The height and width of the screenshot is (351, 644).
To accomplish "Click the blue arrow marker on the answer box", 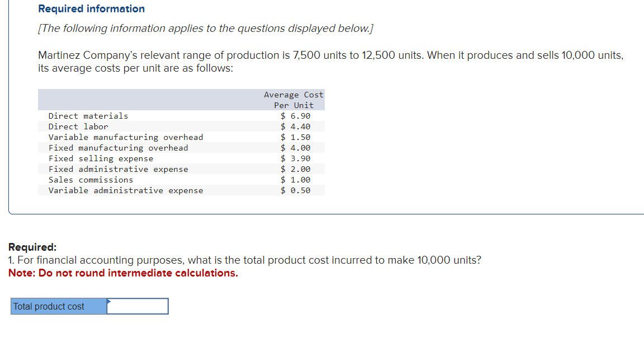I will (x=108, y=302).
